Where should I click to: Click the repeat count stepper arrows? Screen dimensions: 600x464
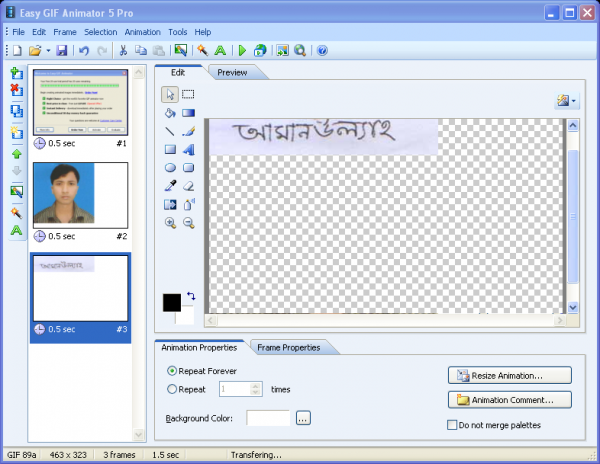point(256,389)
